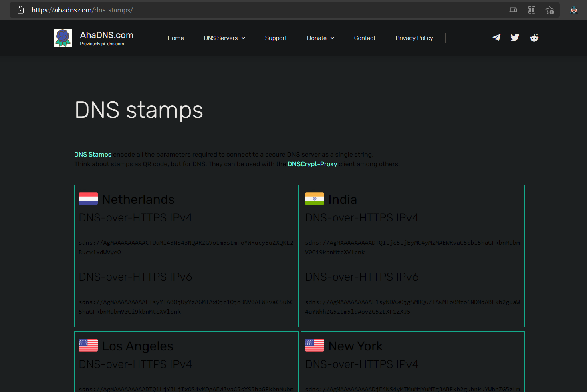Open the Telegram channel icon
The height and width of the screenshot is (392, 587).
pos(496,37)
